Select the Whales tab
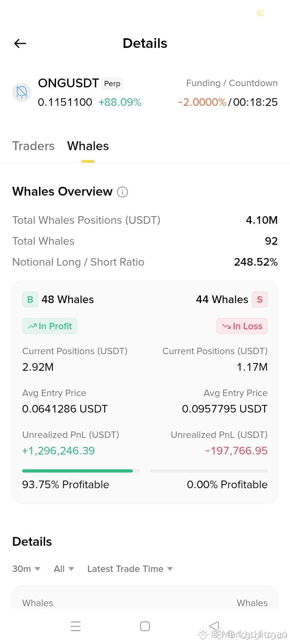 click(88, 146)
